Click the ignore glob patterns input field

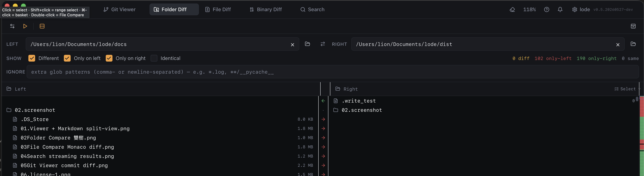pyautogui.click(x=332, y=72)
